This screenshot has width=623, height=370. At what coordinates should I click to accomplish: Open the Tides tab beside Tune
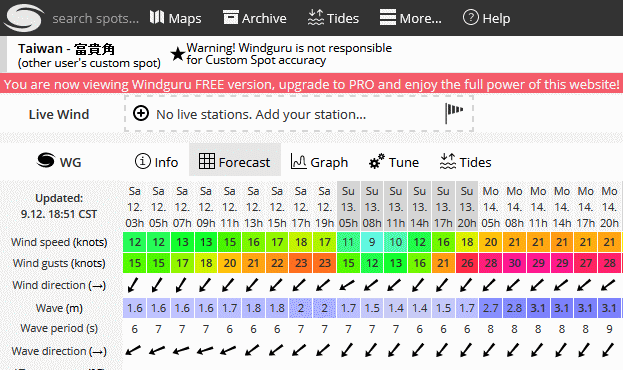[465, 162]
